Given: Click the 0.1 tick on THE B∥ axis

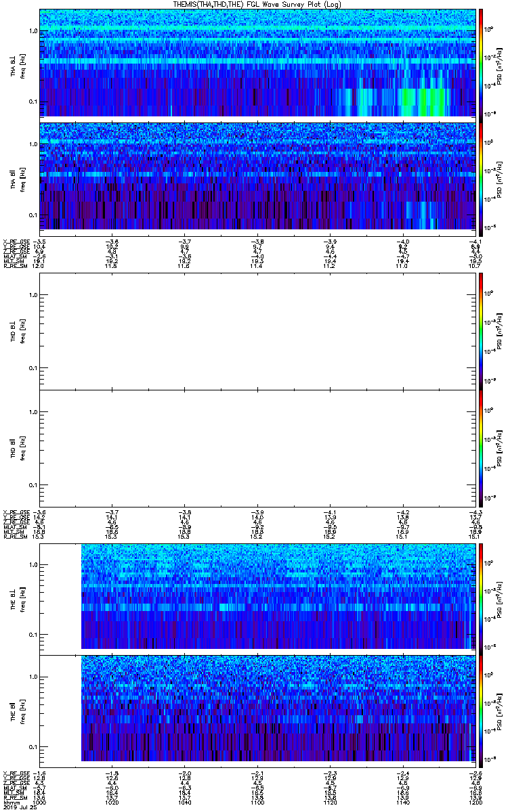Looking at the screenshot, I should pos(33,746).
